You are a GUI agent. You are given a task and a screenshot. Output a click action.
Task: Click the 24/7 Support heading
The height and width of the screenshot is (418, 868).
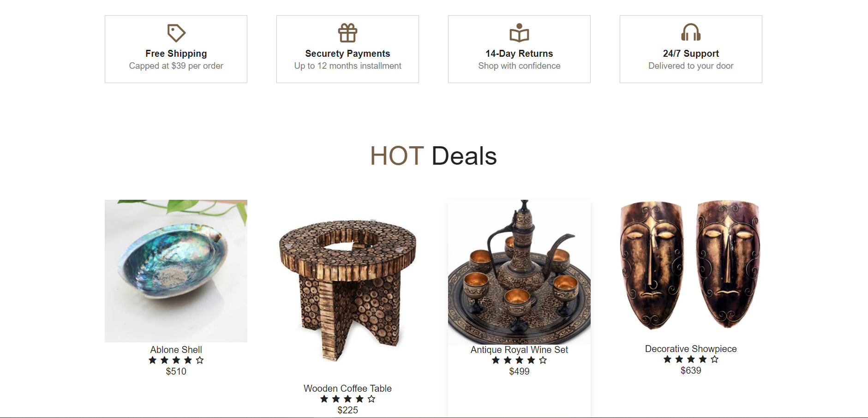point(691,54)
